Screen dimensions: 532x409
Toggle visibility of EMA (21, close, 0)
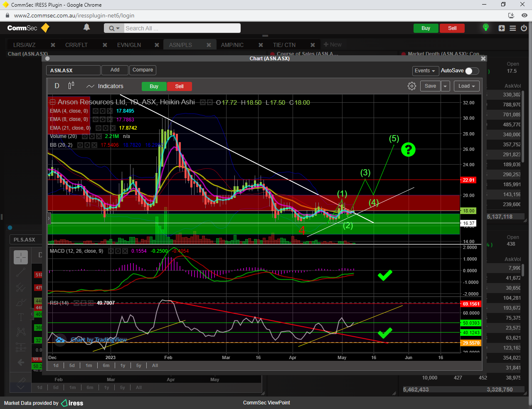pos(99,128)
